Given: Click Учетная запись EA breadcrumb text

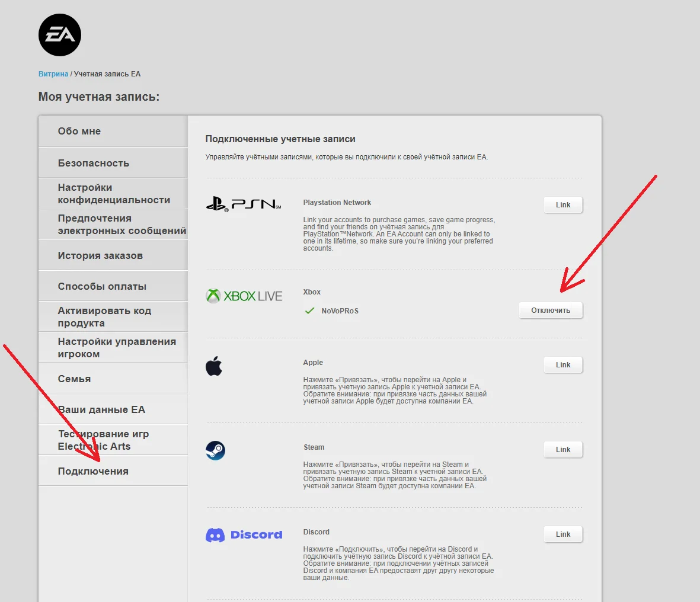Looking at the screenshot, I should [x=107, y=74].
